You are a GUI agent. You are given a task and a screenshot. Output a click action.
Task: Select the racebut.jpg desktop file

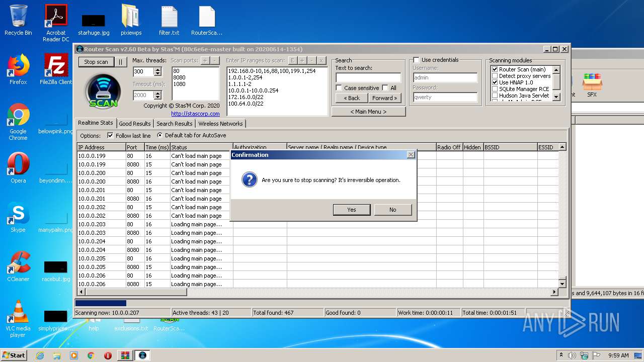(x=56, y=270)
